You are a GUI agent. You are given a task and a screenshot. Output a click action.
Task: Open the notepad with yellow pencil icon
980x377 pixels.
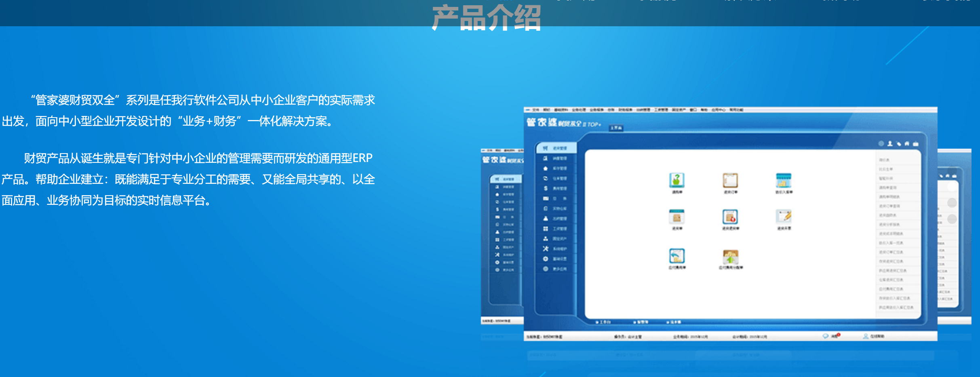coord(784,217)
